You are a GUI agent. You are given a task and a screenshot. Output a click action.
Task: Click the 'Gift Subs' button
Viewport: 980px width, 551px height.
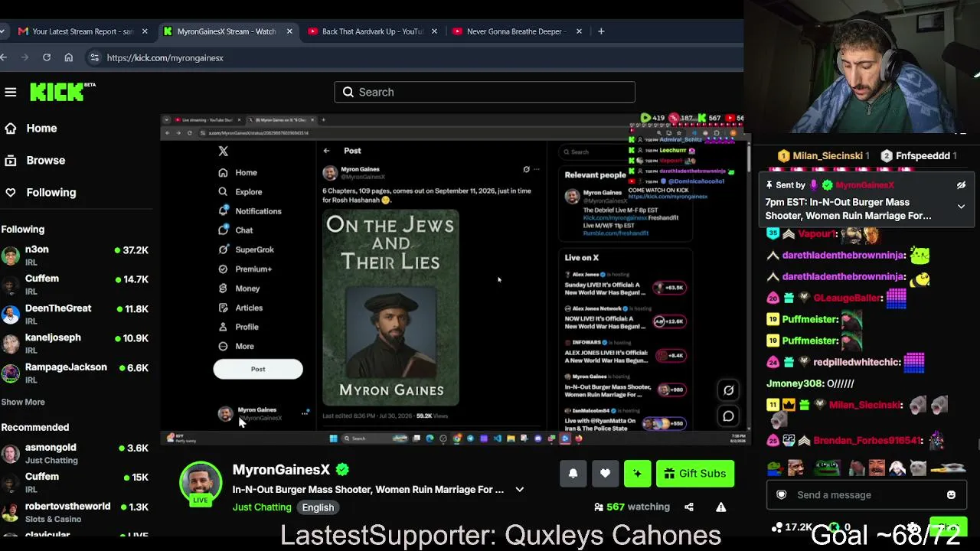tap(695, 474)
